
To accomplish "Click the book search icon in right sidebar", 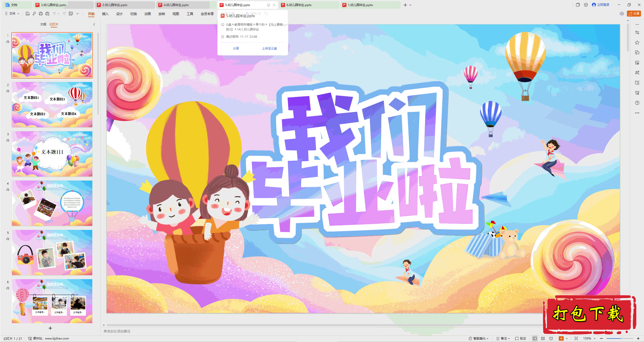I will point(637,83).
